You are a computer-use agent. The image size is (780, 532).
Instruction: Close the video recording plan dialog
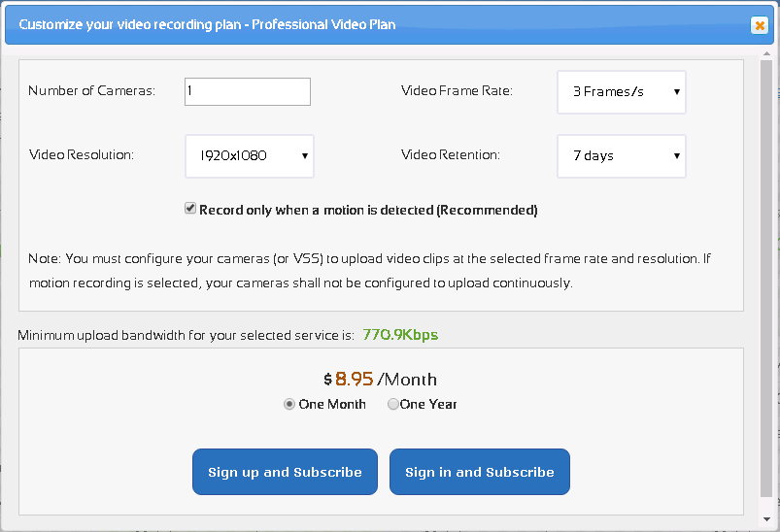point(760,26)
